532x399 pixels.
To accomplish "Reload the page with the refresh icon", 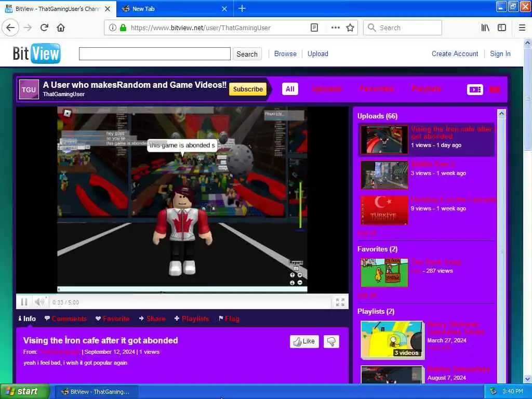I will [44, 28].
